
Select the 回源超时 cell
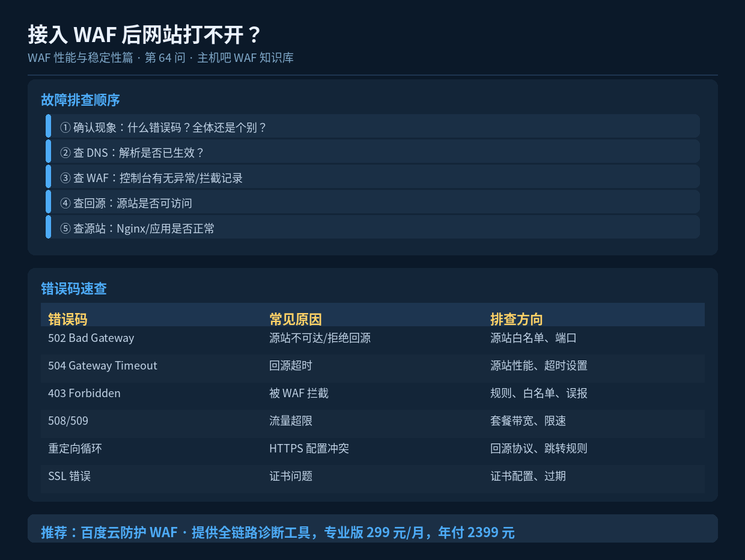tap(291, 365)
